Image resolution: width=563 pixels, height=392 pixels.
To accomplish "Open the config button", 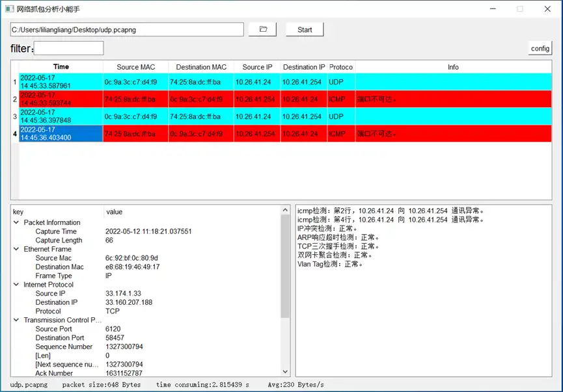I will 540,48.
